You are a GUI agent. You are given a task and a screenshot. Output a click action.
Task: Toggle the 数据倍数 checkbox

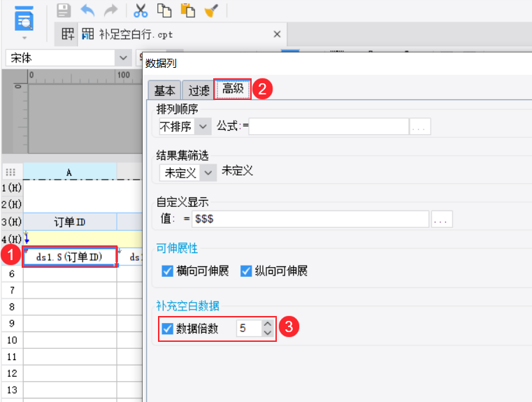167,329
